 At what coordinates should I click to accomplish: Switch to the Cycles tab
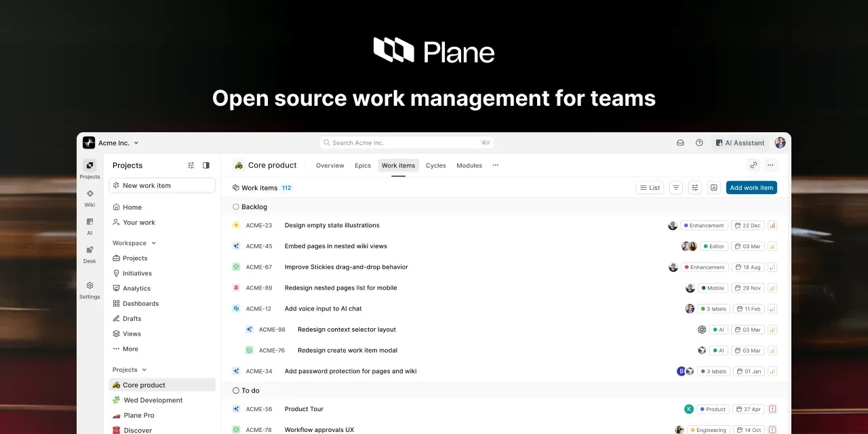[x=436, y=165]
